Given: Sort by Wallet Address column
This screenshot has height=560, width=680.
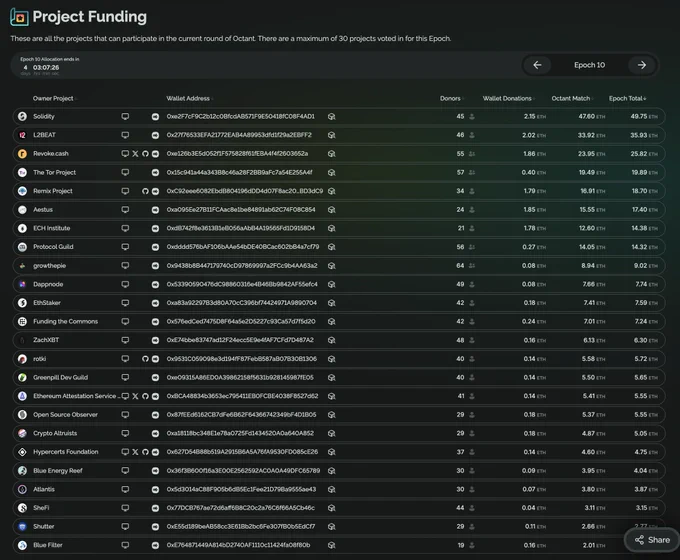Looking at the screenshot, I should 189,98.
